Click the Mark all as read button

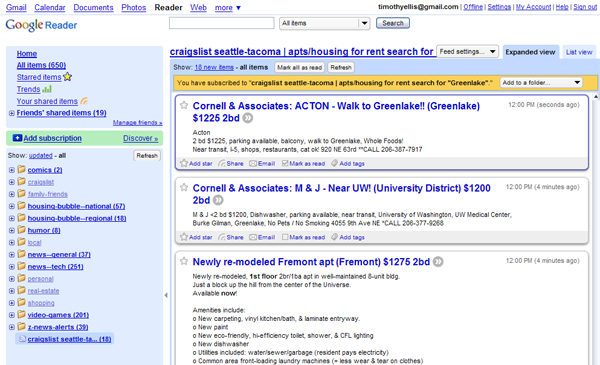point(299,67)
